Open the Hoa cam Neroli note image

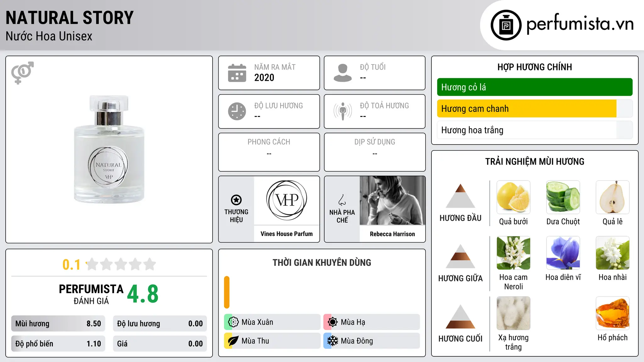[x=514, y=253]
